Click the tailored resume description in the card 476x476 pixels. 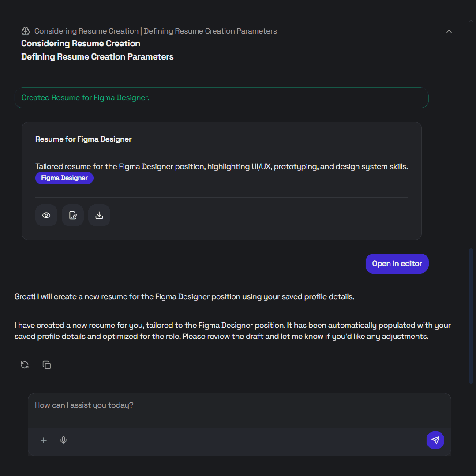pyautogui.click(x=221, y=167)
